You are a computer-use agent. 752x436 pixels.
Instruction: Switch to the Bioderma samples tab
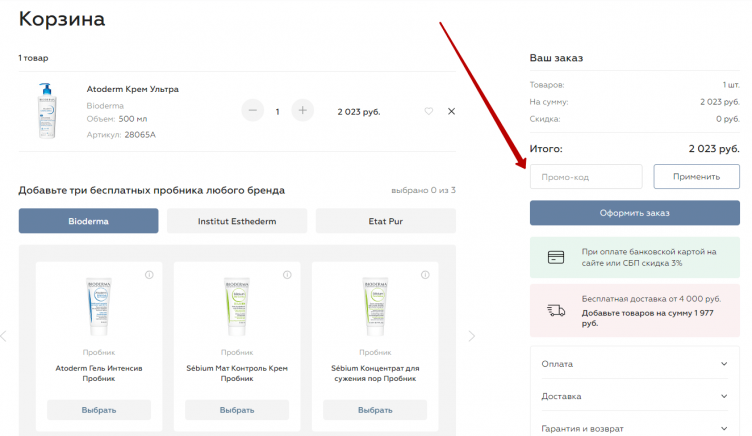click(88, 221)
